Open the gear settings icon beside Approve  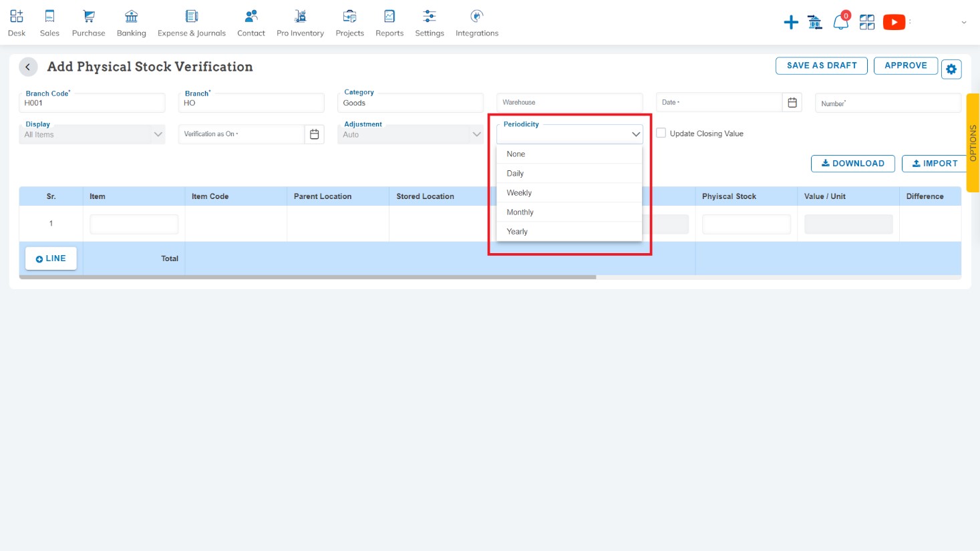[951, 69]
